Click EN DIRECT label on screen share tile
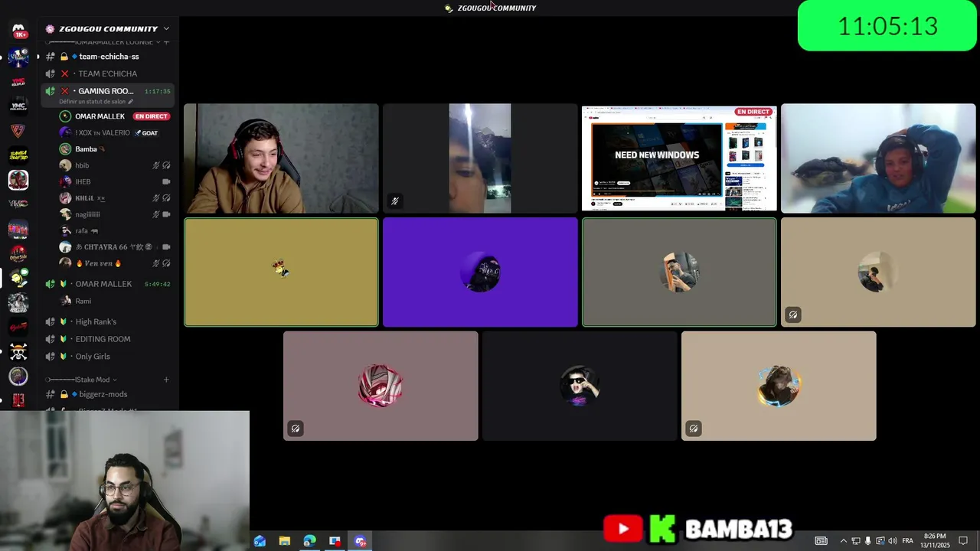Image resolution: width=980 pixels, height=551 pixels. [x=753, y=112]
